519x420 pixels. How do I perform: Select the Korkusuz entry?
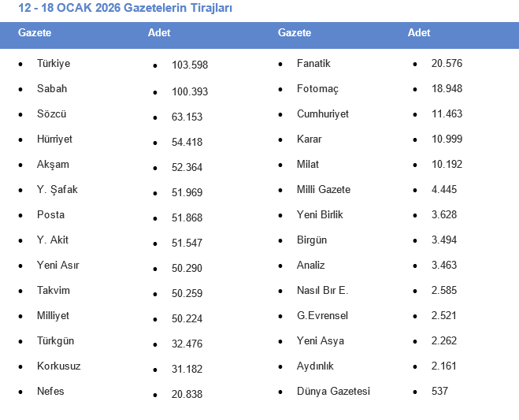point(59,366)
